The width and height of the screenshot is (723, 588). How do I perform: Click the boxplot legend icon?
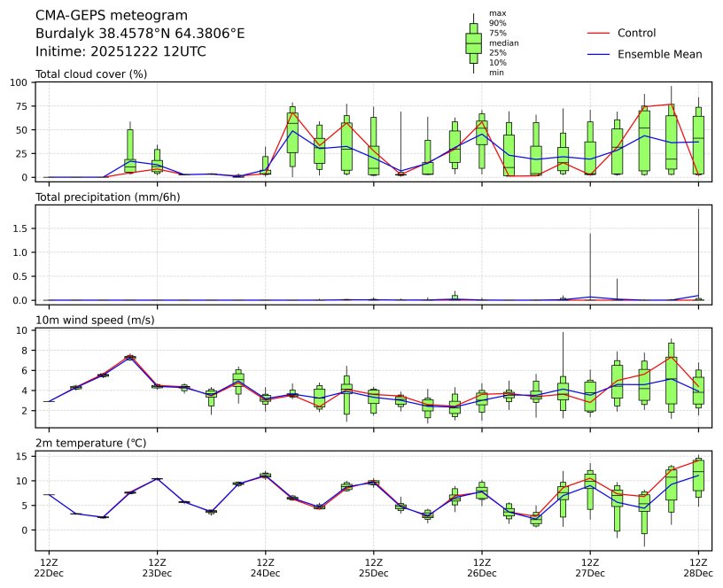coord(473,43)
